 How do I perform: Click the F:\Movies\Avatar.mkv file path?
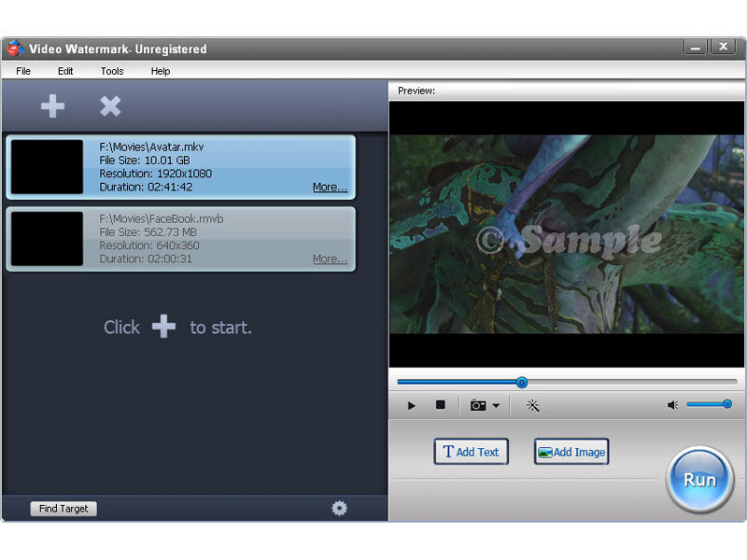151,147
